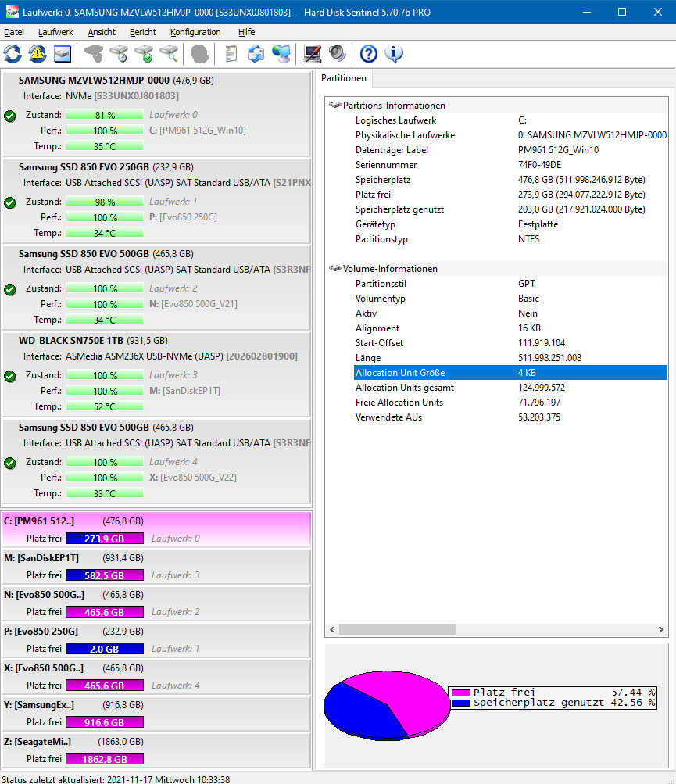Select the Logisches Laufwerk row
Viewport: 676px width, 784px height.
coord(510,120)
